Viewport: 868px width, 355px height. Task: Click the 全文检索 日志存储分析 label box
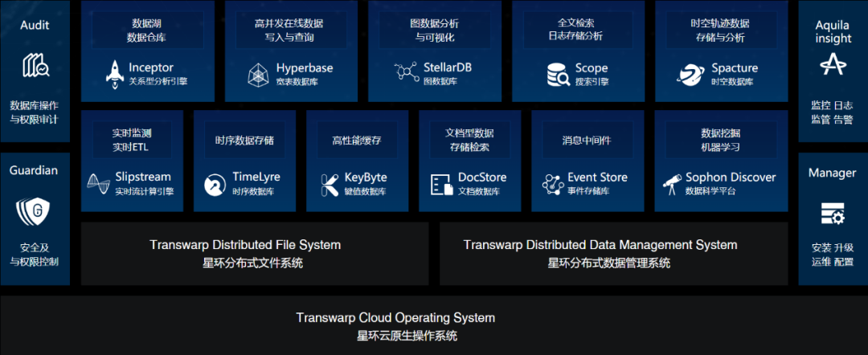[579, 31]
